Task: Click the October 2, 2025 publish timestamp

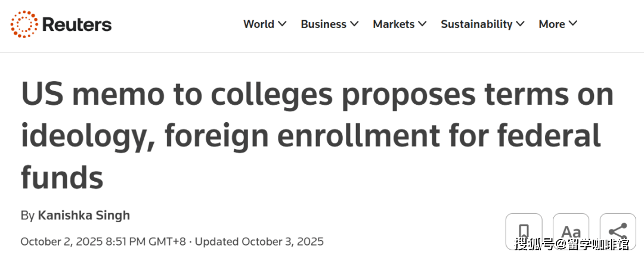Action: tap(103, 241)
